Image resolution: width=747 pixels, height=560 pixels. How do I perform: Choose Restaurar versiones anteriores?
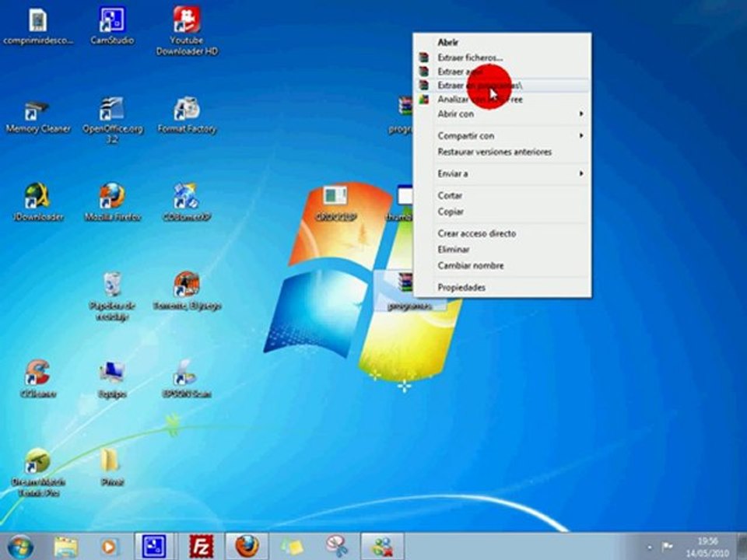point(502,152)
